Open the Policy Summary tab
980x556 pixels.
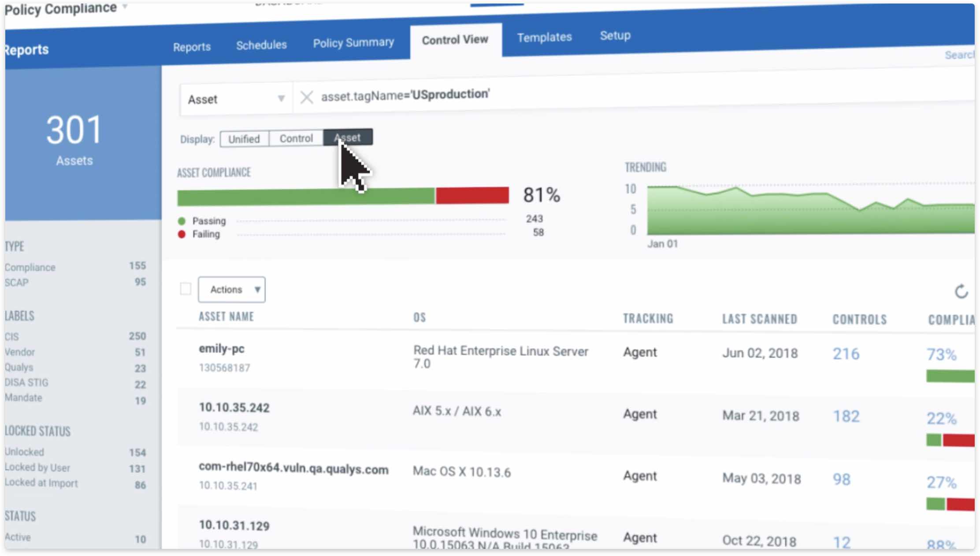click(x=353, y=43)
